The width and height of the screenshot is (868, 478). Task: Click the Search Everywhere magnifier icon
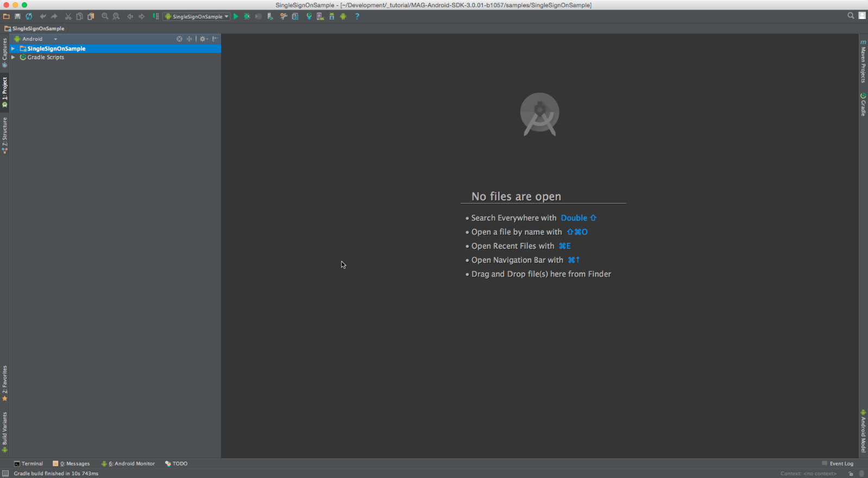(851, 16)
